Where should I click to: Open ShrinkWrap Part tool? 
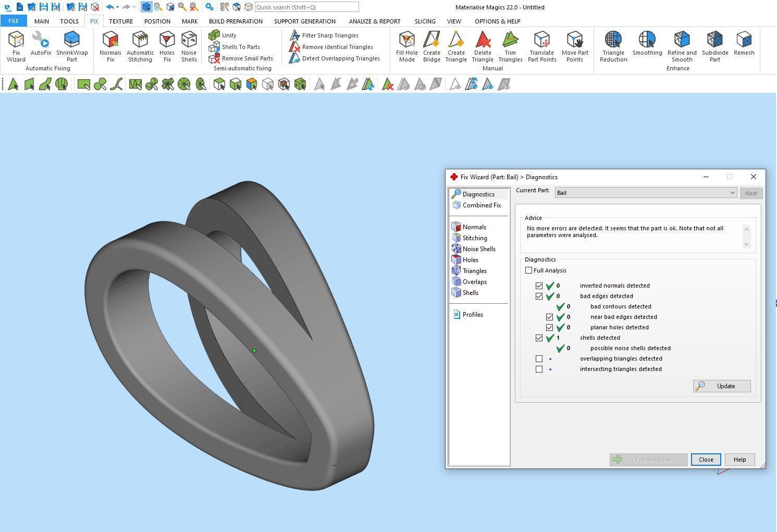click(x=72, y=46)
